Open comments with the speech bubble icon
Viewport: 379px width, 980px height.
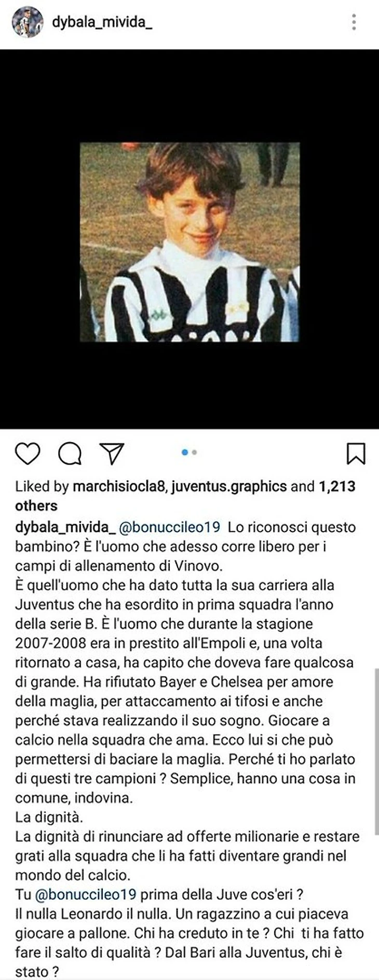coord(70,453)
